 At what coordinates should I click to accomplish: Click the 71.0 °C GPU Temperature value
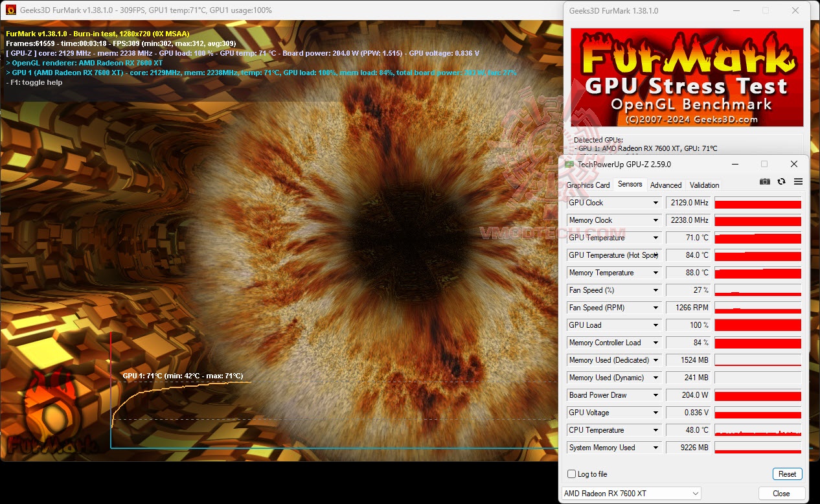pos(689,238)
